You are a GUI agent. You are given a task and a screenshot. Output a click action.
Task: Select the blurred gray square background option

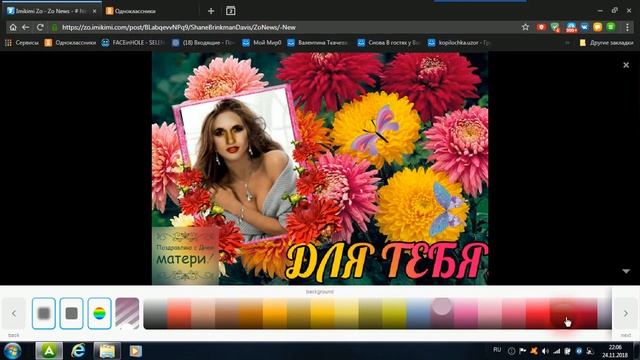click(44, 313)
